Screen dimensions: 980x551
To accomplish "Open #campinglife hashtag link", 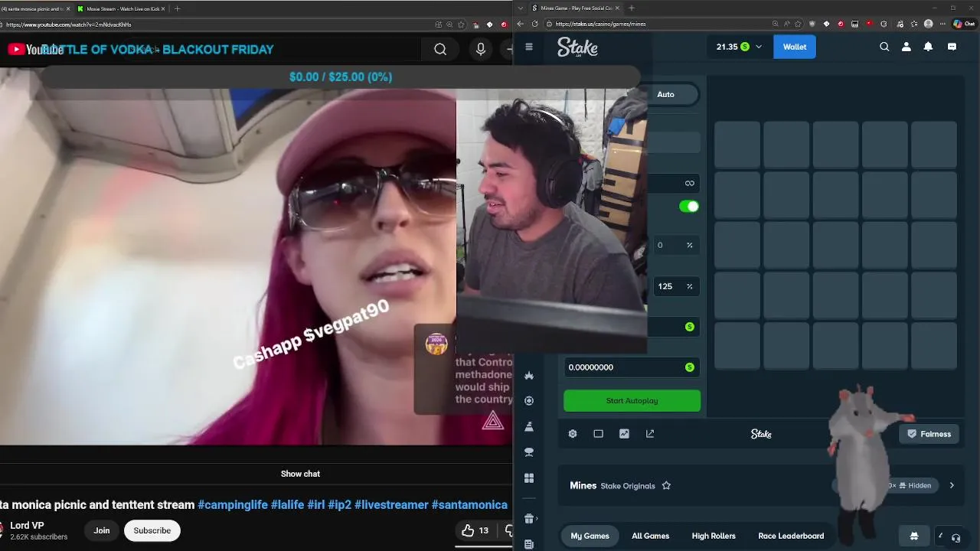I will pyautogui.click(x=233, y=505).
